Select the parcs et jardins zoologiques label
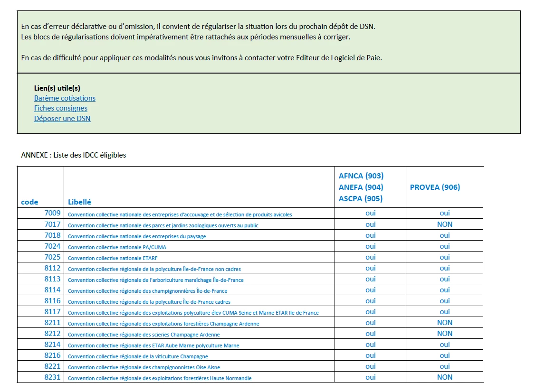The height and width of the screenshot is (392, 536). 163,225
